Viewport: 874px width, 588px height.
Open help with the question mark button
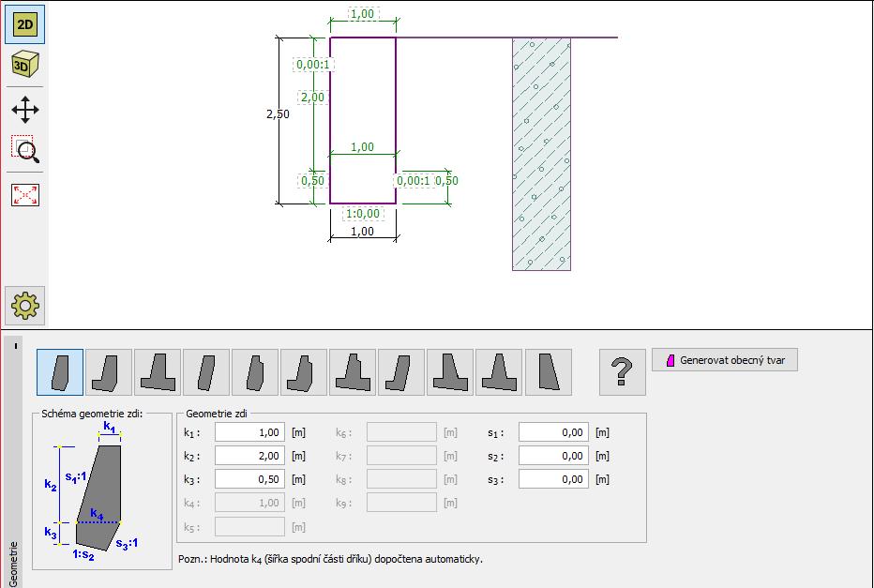[x=623, y=372]
